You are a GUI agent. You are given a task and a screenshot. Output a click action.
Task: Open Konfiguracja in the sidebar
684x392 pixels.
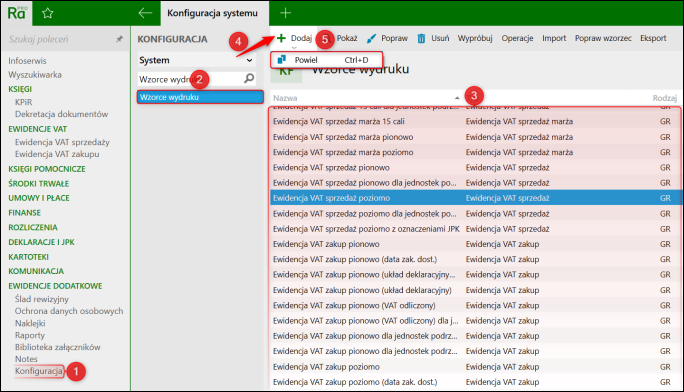(38, 371)
